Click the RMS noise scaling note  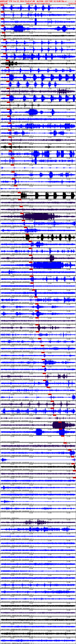click(38, 3)
